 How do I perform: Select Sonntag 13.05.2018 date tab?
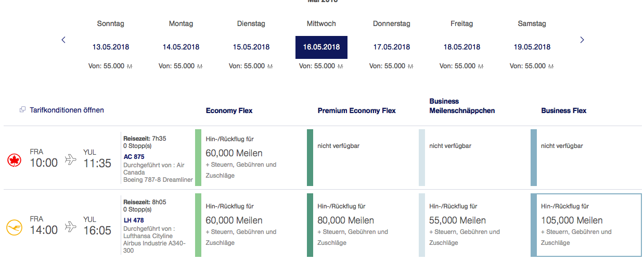coord(111,47)
